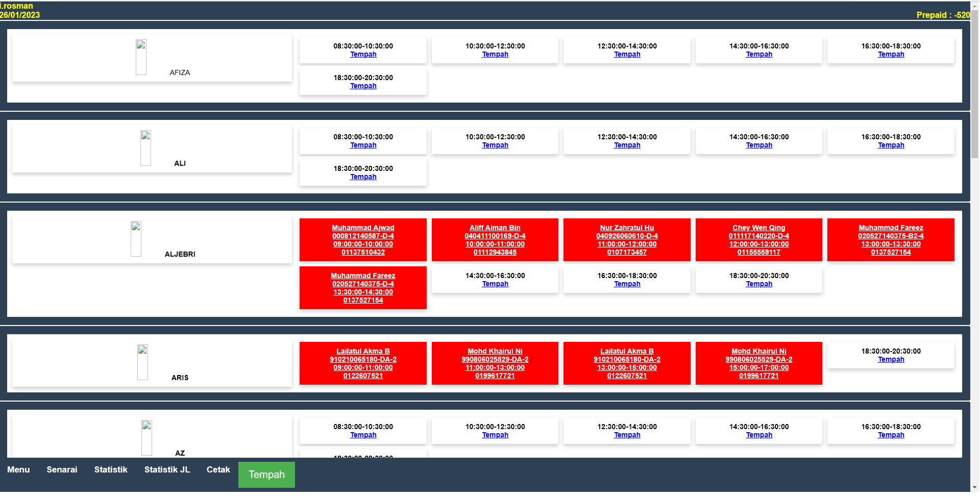Click the scrollbar's down arrow
980x498 pixels.
[974, 487]
